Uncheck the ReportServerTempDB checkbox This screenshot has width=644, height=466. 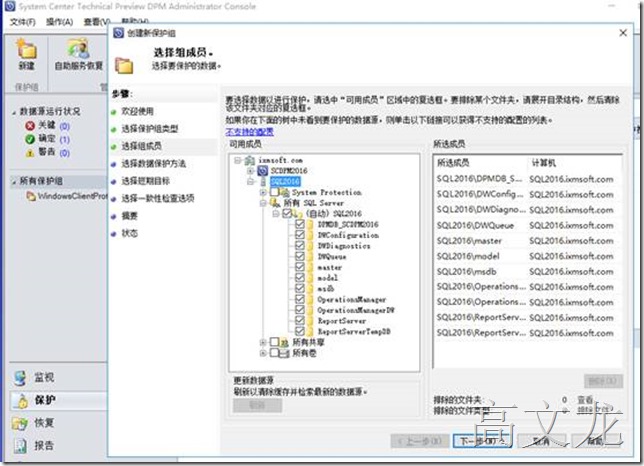tap(300, 331)
